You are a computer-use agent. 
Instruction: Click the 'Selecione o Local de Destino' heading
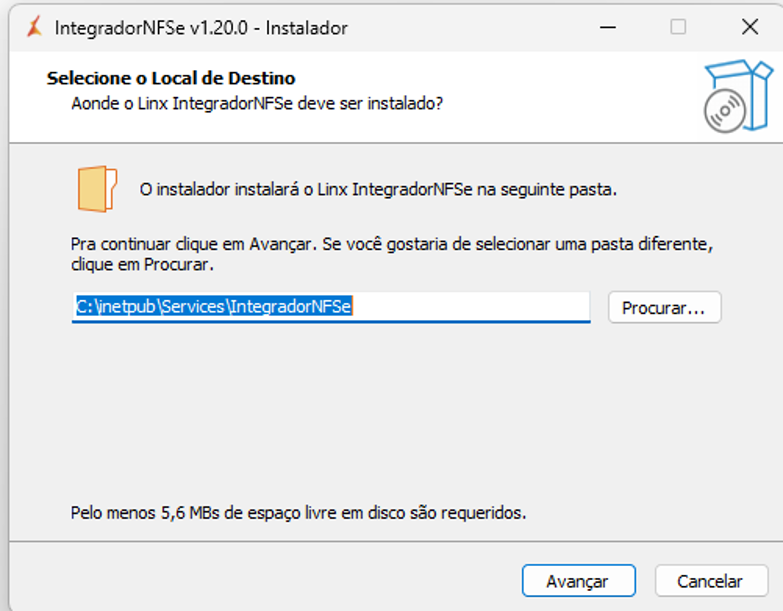click(171, 78)
